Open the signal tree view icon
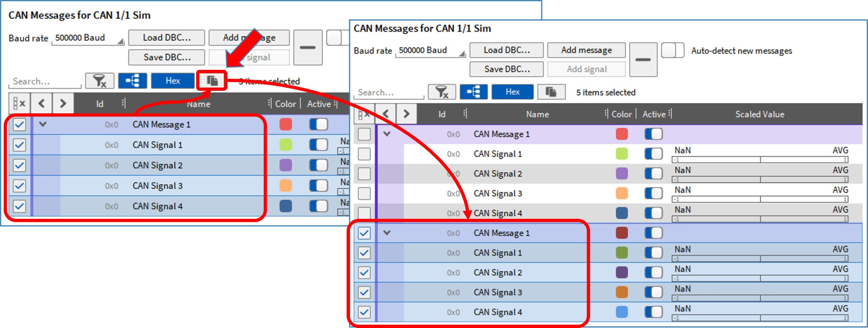868x328 pixels. [473, 92]
